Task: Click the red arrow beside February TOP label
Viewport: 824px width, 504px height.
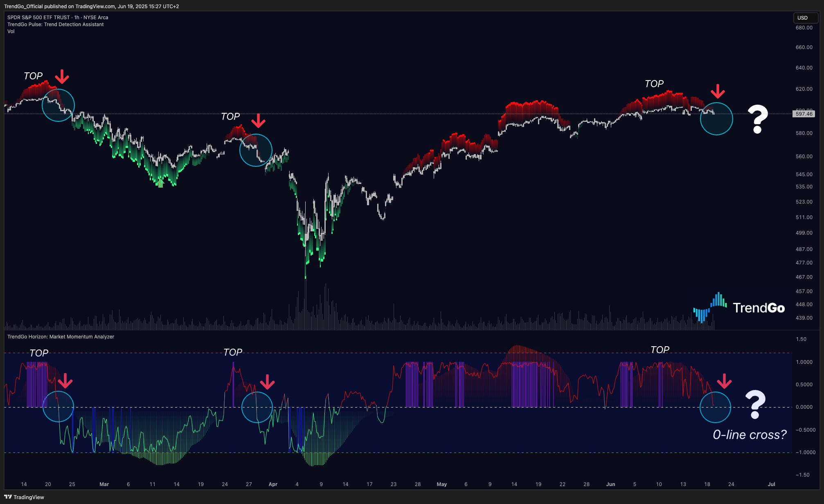Action: coord(62,76)
